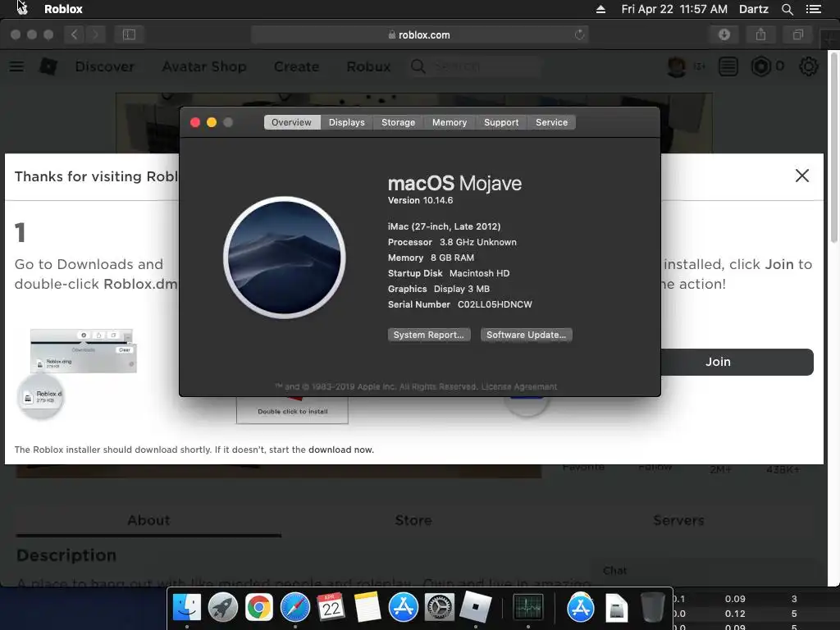Click Safari forward navigation arrow
Viewport: 840px width, 630px height.
(x=95, y=34)
